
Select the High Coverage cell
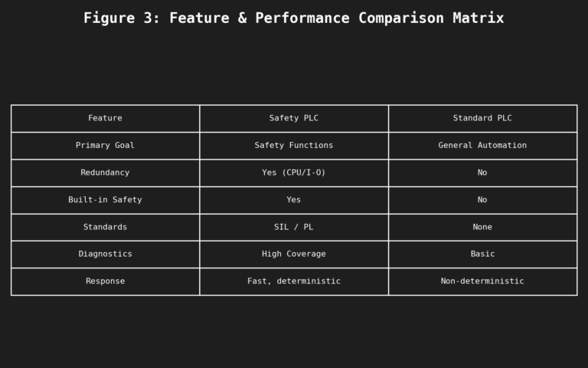(x=294, y=254)
